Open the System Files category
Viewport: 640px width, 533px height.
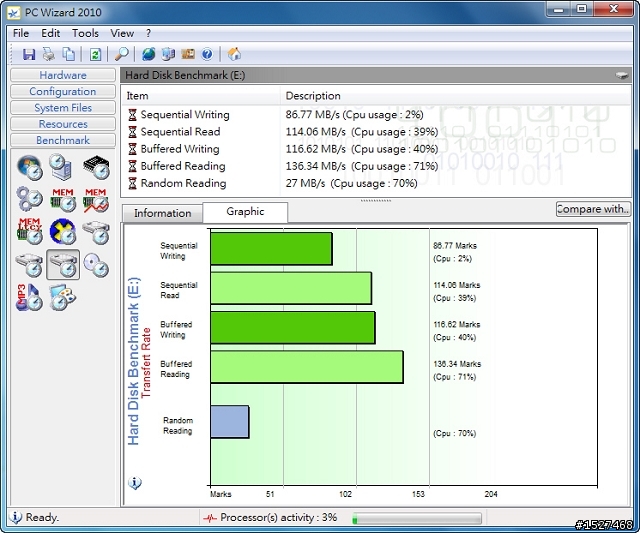pos(63,108)
